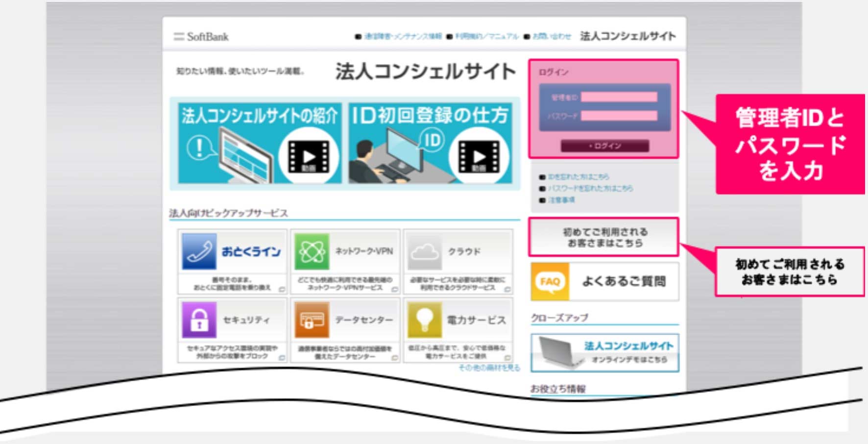Screen dimensions: 868x444
Task: Open the セキュリティ padlock icon
Action: pyautogui.click(x=199, y=320)
